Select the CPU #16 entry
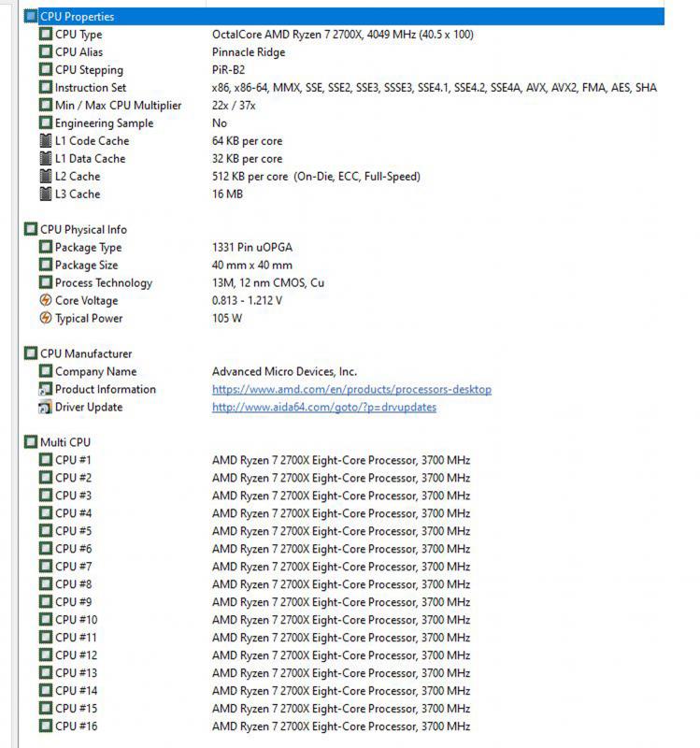 (x=255, y=726)
